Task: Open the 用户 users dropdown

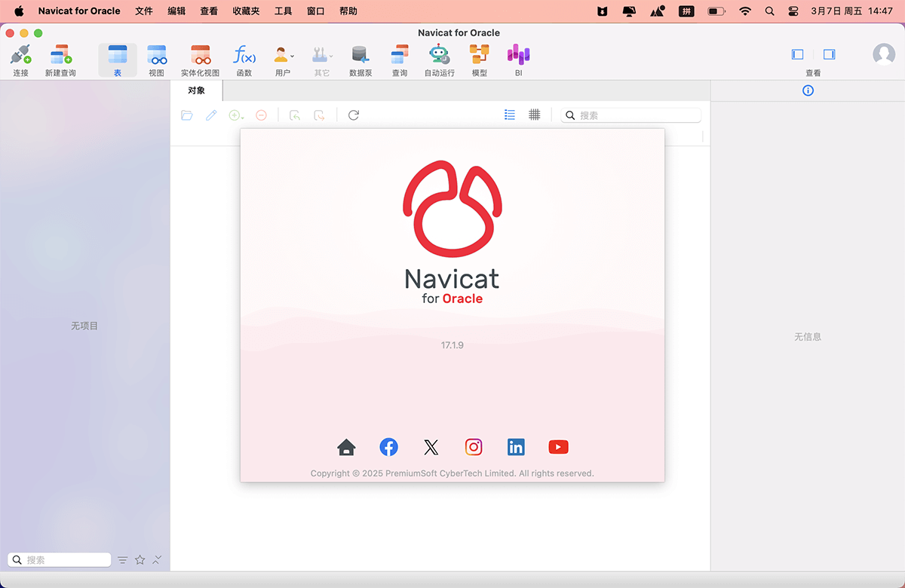Action: tap(283, 60)
